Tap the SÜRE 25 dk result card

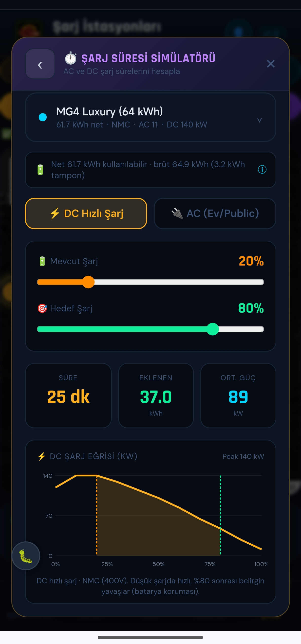[x=68, y=395]
